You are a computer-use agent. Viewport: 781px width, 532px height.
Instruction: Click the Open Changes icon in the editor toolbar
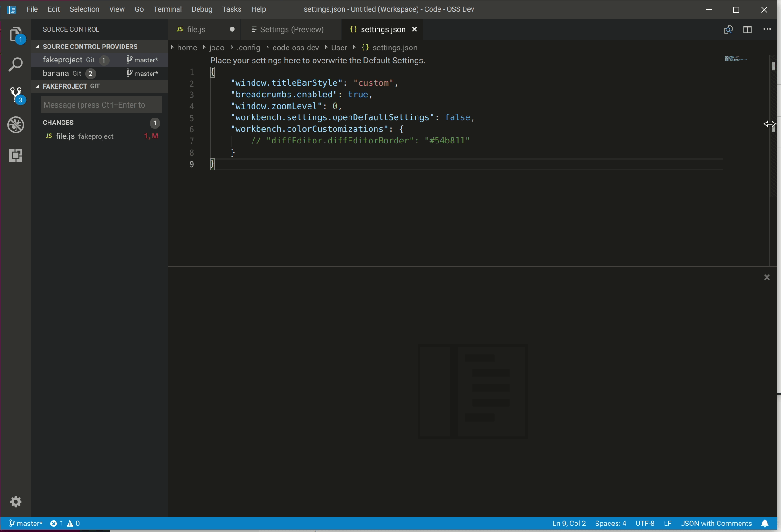click(x=727, y=29)
